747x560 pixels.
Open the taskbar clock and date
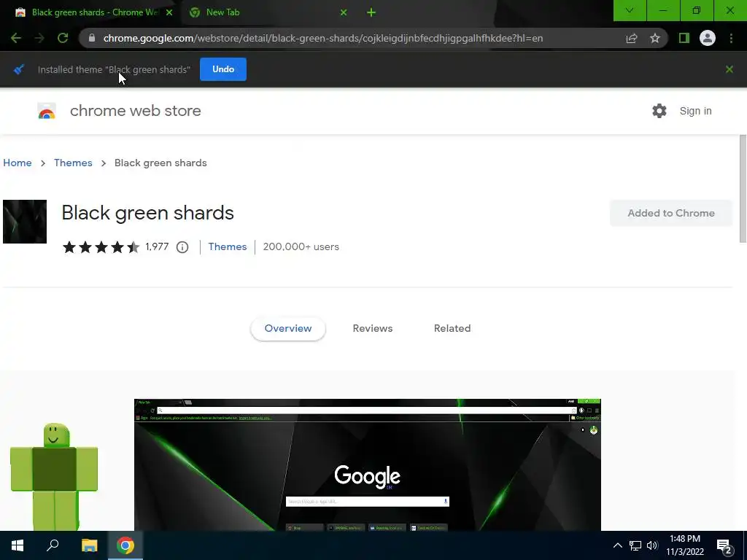click(x=684, y=545)
